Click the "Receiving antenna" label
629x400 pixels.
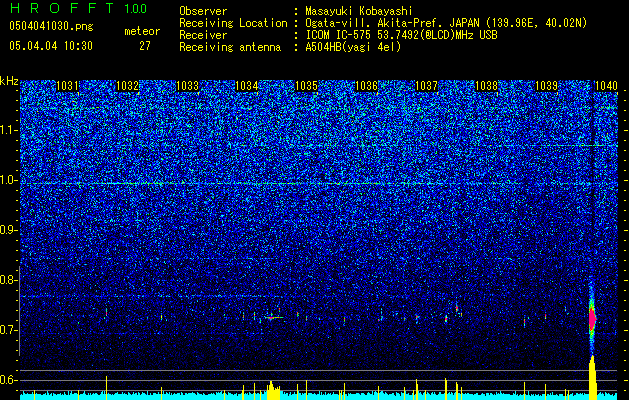[230, 47]
